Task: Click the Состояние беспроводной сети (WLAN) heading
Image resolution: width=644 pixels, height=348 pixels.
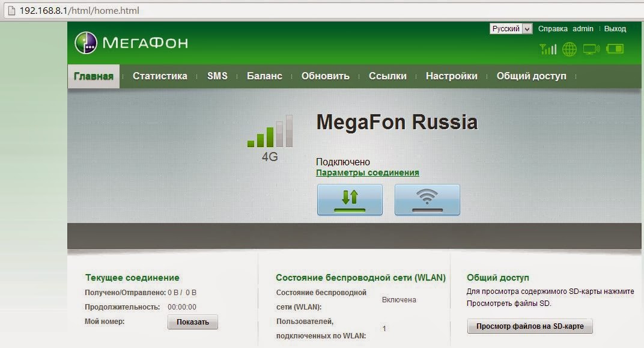Action: tap(360, 278)
